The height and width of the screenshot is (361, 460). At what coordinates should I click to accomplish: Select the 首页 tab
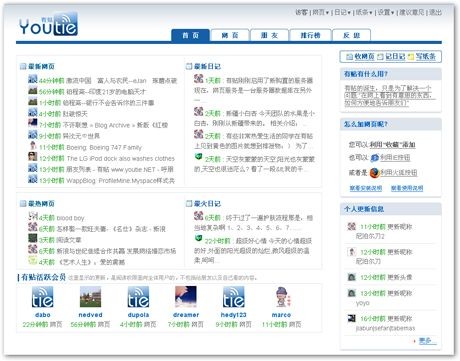190,35
